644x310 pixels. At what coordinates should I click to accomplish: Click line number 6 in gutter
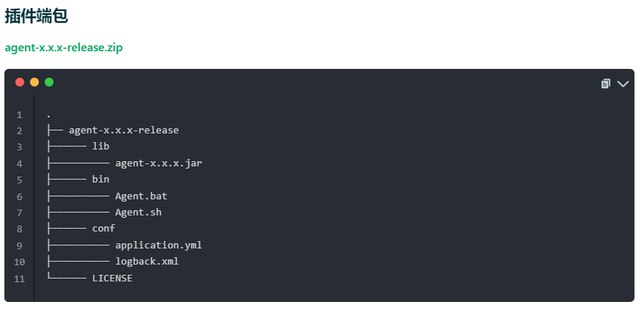click(x=19, y=196)
